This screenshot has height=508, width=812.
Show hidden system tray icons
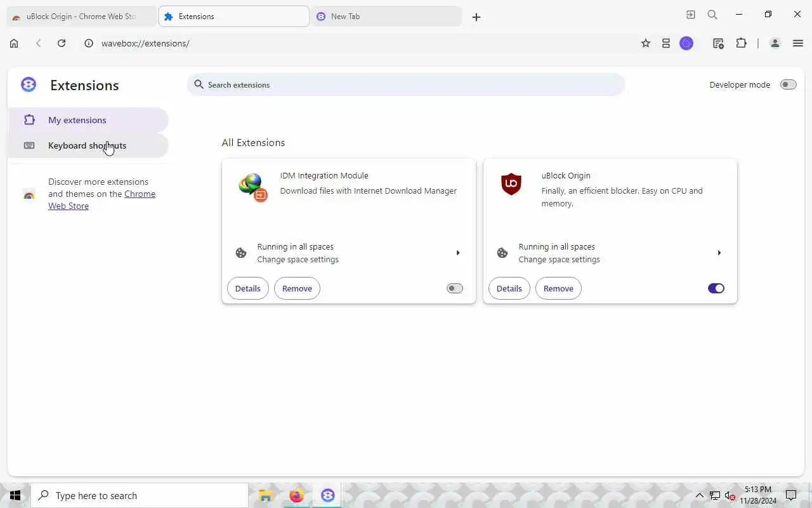tap(700, 495)
